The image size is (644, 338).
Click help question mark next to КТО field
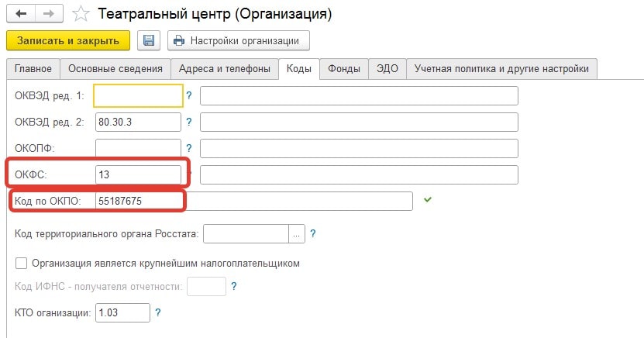158,312
